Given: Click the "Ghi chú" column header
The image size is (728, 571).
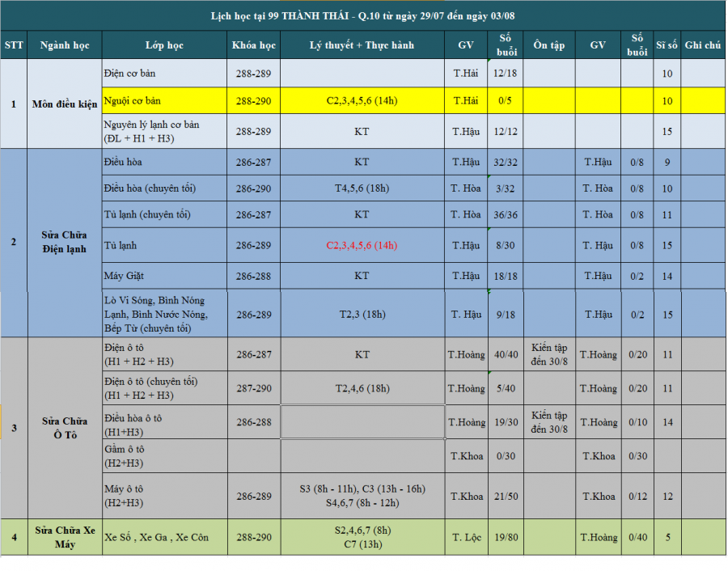Looking at the screenshot, I should (702, 45).
